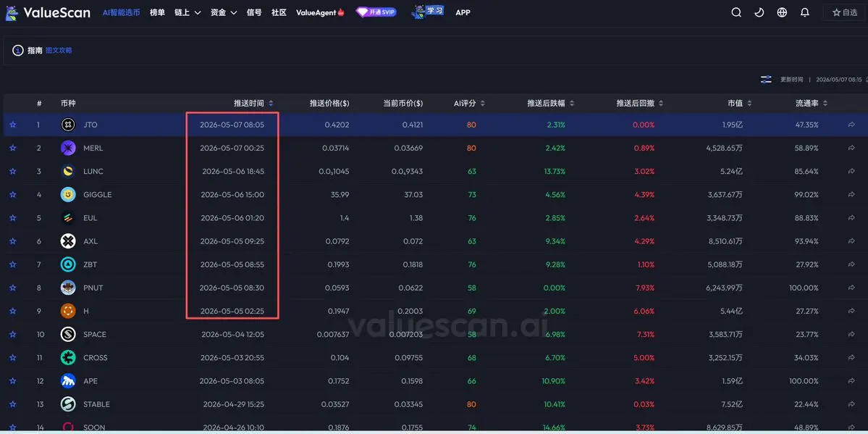Click the SPACE coin icon
Screen dimensions: 868x434
pyautogui.click(x=68, y=334)
